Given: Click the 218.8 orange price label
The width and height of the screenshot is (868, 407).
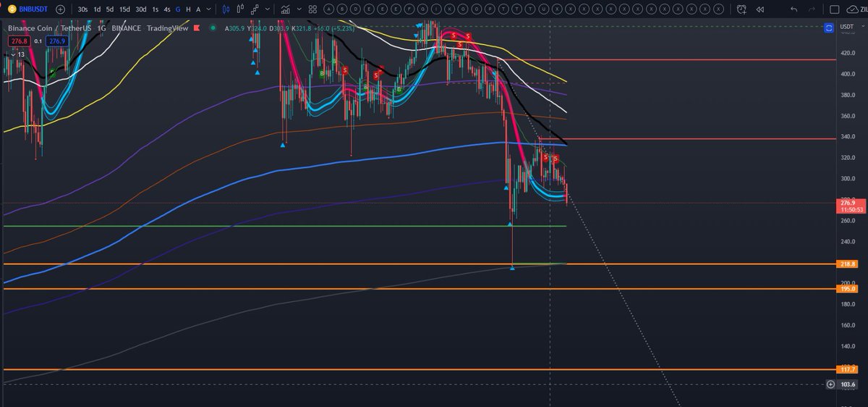Looking at the screenshot, I should tap(848, 264).
